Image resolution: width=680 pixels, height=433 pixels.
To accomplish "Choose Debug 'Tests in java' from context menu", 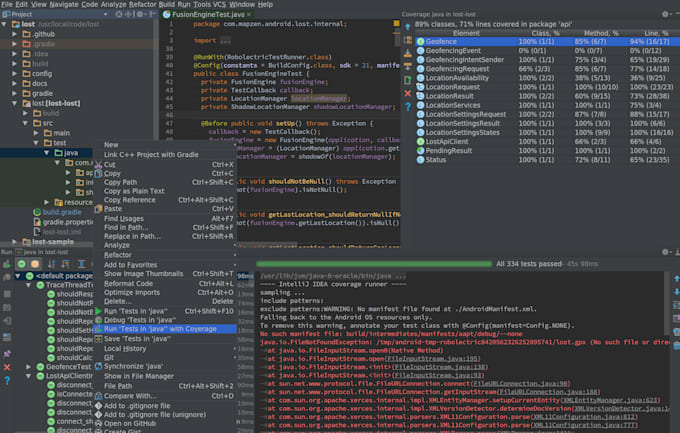I will 165,320.
